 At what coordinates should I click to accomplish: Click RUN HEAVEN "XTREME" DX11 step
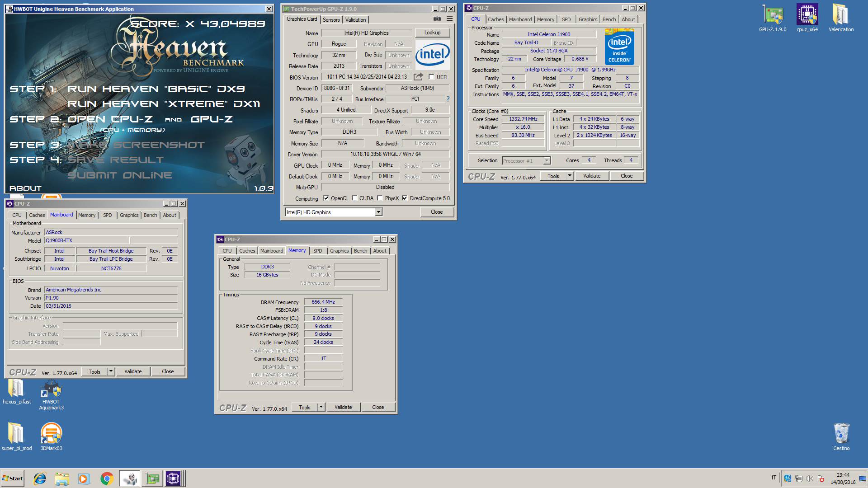164,104
